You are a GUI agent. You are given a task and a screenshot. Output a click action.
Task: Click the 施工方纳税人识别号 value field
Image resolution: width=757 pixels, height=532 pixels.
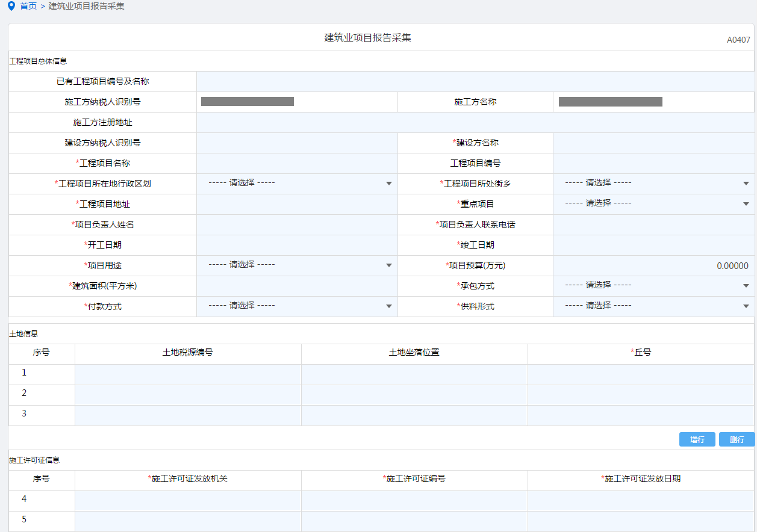pos(297,102)
